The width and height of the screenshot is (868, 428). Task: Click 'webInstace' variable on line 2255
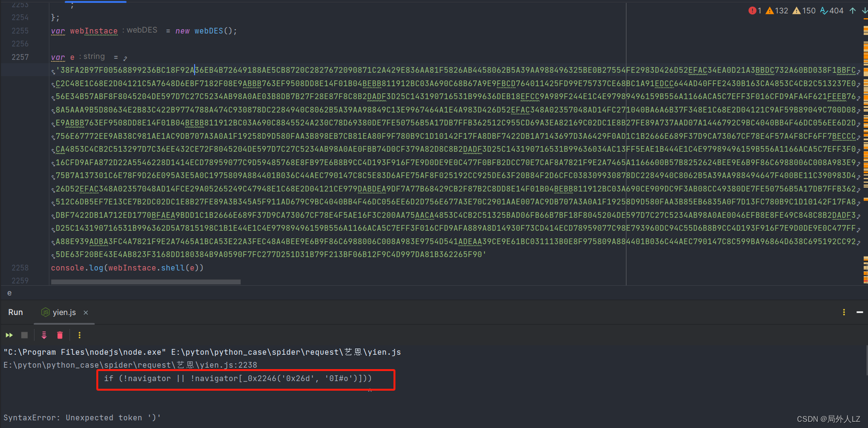[x=94, y=31]
